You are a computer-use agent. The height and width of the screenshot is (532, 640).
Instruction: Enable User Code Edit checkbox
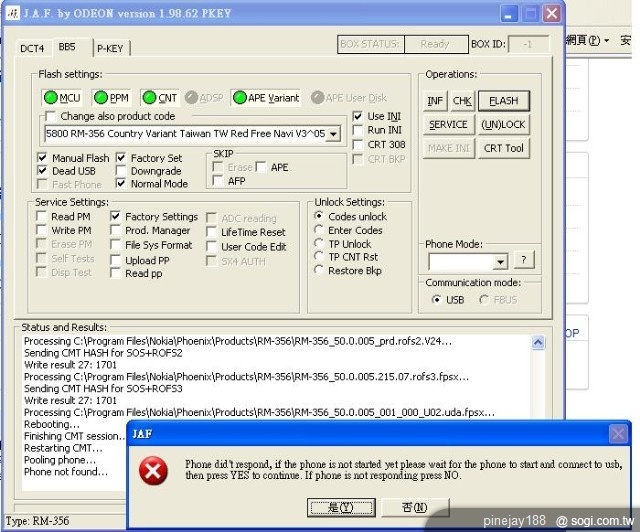coord(211,247)
